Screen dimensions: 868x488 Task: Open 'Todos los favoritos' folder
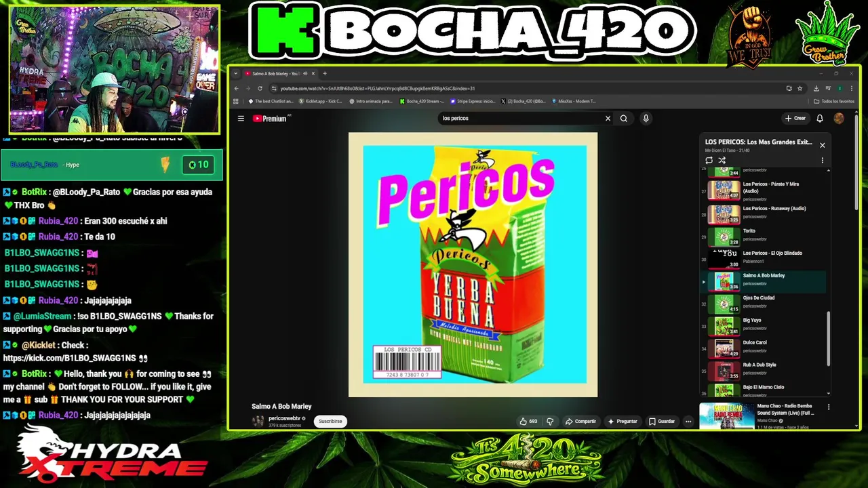coord(833,102)
